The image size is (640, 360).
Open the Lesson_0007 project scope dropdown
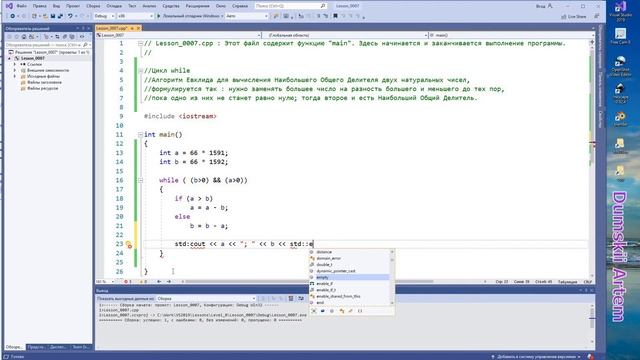click(x=178, y=36)
